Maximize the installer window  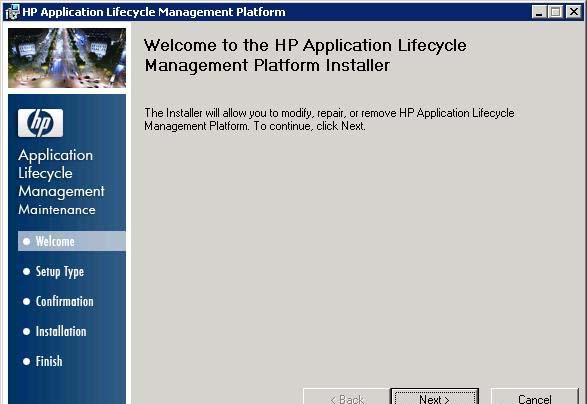(x=556, y=12)
